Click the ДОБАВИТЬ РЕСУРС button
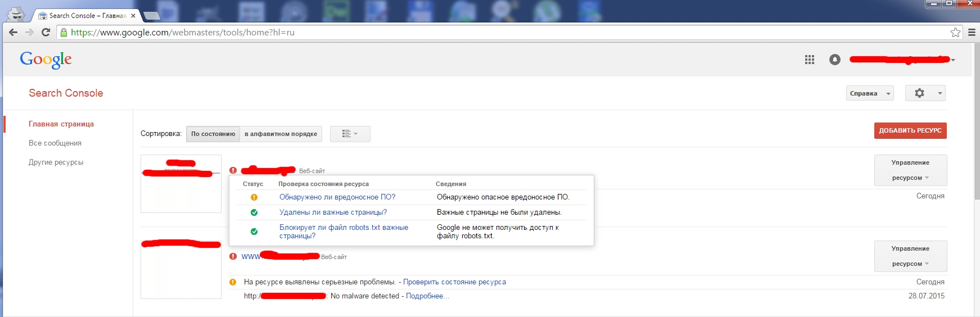 tap(910, 130)
